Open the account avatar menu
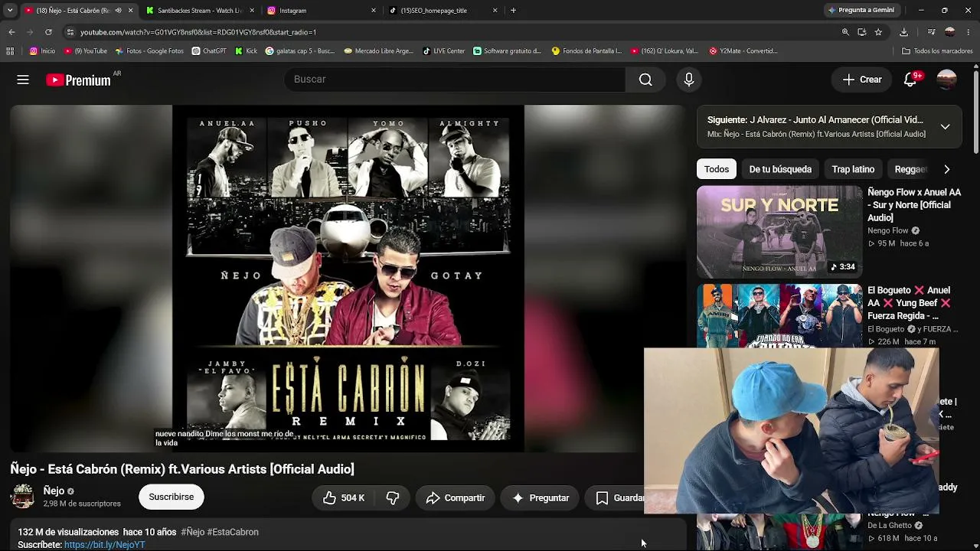This screenshot has height=551, width=980. (946, 80)
